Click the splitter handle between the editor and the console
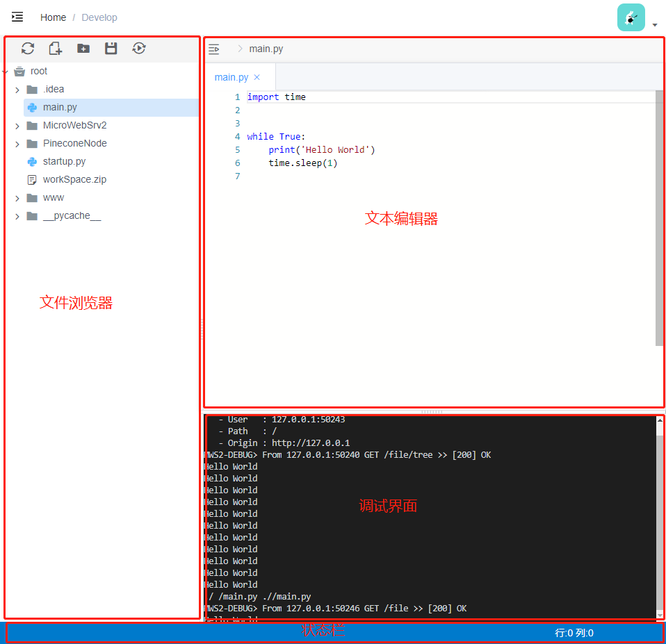 point(432,412)
